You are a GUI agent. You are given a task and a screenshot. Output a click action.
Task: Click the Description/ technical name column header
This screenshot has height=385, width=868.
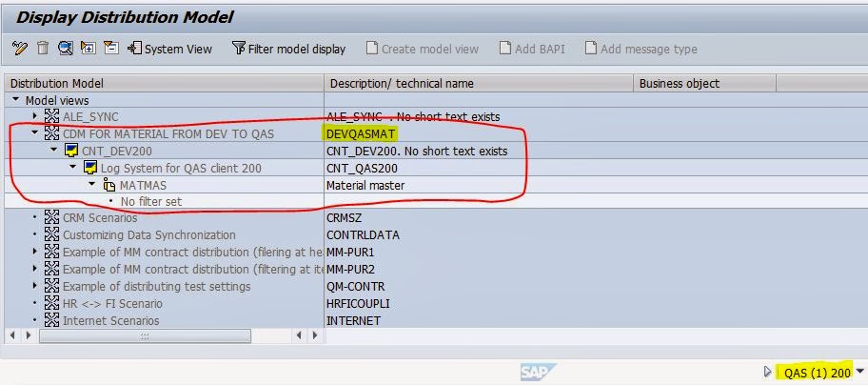(479, 83)
